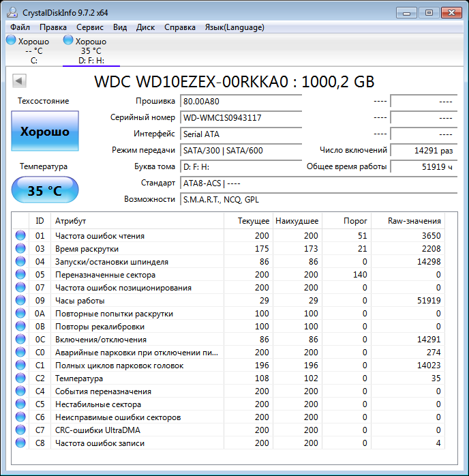This screenshot has height=476, width=469.
Task: Click the blue status orb for Temperature attribute C2
Action: (20, 378)
